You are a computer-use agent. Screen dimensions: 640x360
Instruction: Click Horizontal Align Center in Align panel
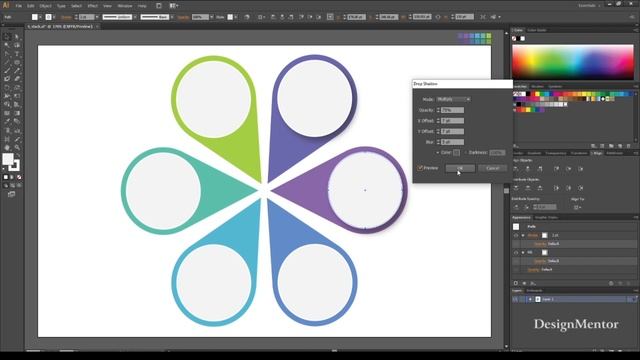[528, 169]
